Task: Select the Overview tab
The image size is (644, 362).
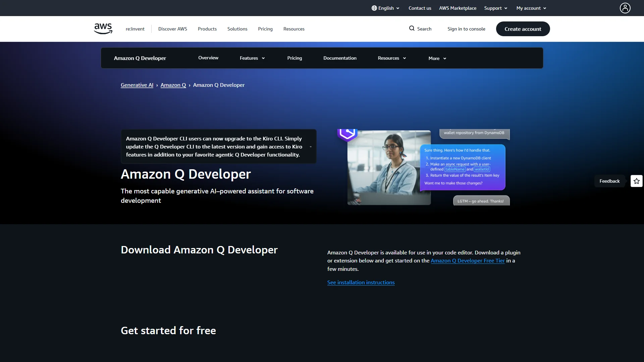Action: click(208, 58)
